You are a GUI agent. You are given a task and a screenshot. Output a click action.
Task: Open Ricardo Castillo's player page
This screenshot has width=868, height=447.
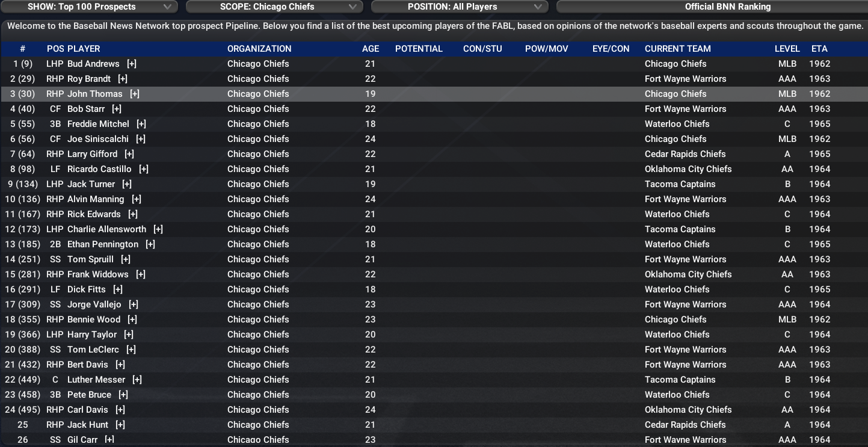pyautogui.click(x=99, y=169)
